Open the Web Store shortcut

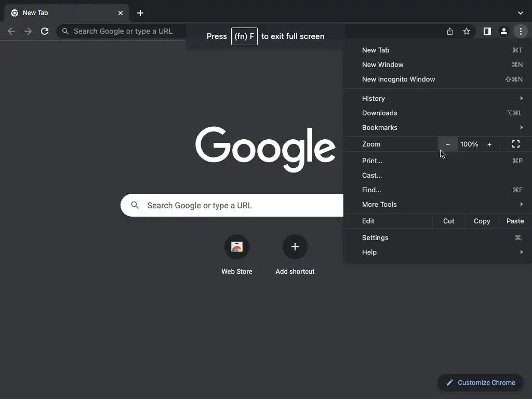[x=237, y=254]
